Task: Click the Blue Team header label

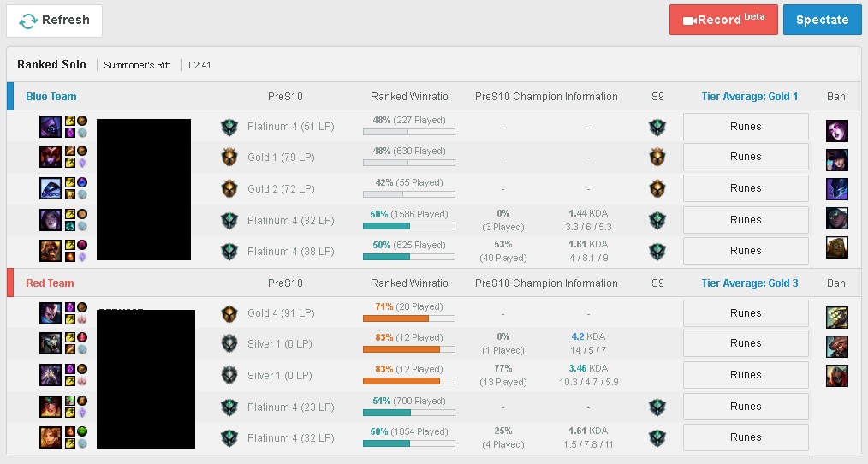Action: coord(51,97)
